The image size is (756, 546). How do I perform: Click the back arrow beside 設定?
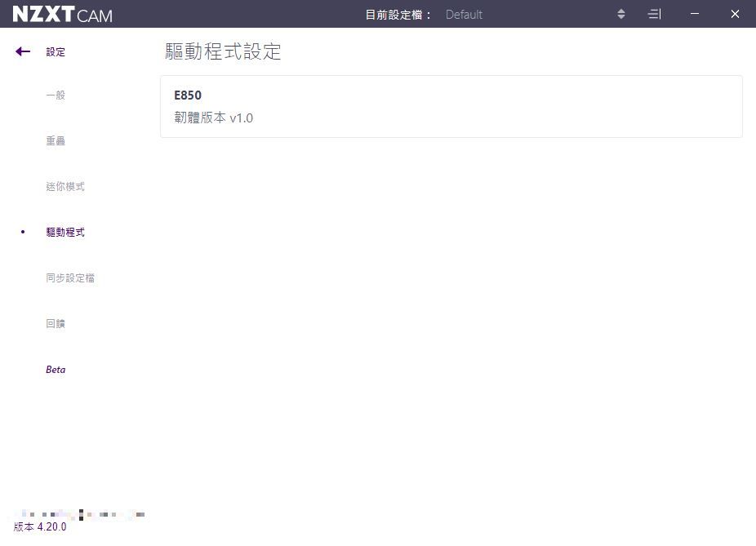23,51
